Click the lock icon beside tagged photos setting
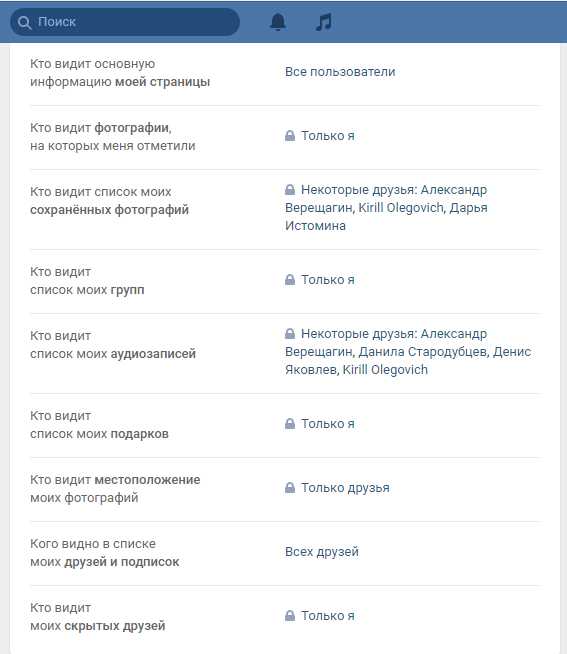567x654 pixels. 290,136
